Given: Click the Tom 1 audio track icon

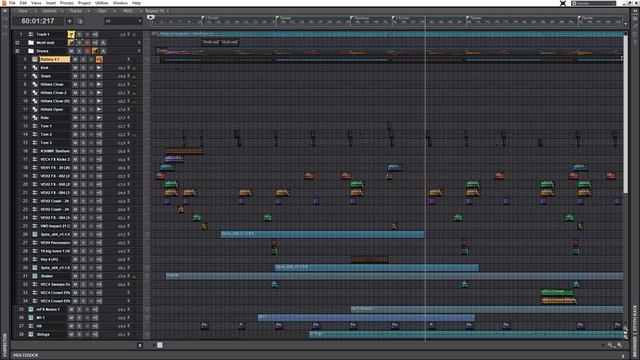Looking at the screenshot, I should coord(35,126).
